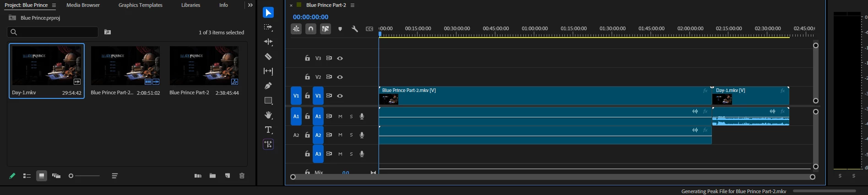868x195 pixels.
Task: Click the timeline horizontal zoom scroll bar
Action: 553,177
